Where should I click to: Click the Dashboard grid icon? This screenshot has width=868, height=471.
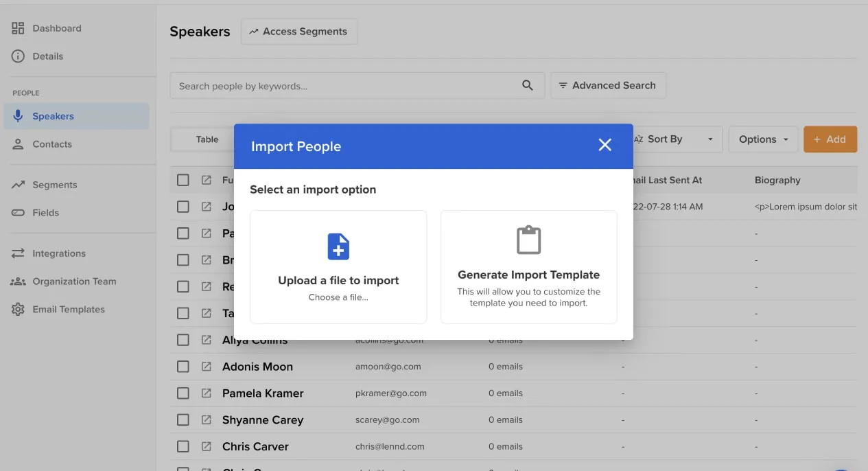pos(18,28)
